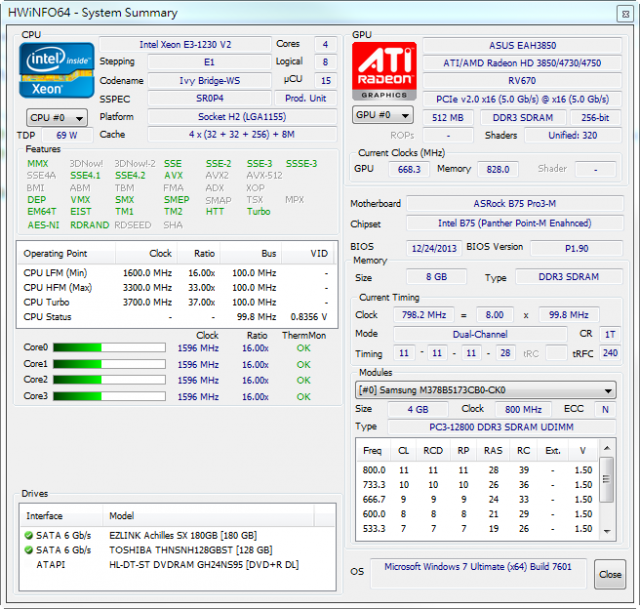The width and height of the screenshot is (640, 609).
Task: Select the BIOS Version P1.90 field
Action: pyautogui.click(x=576, y=248)
